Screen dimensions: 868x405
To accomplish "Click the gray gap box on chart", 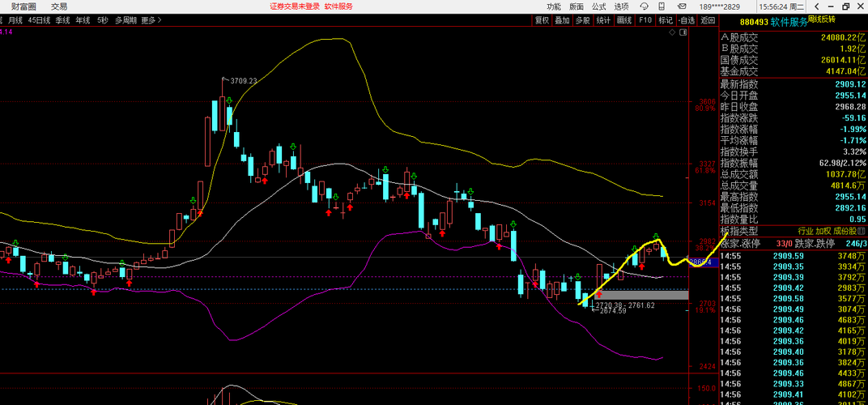I will [x=642, y=295].
